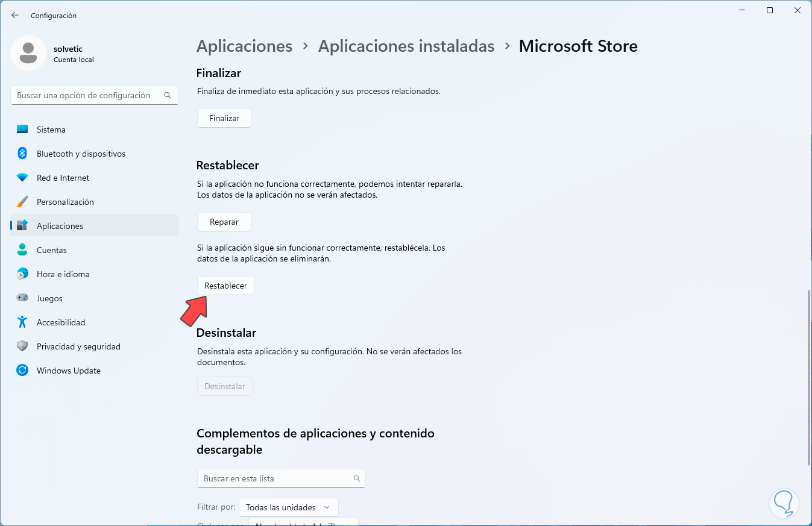The image size is (812, 526).
Task: Click the greyed-out Desinstalar button
Action: pos(225,386)
